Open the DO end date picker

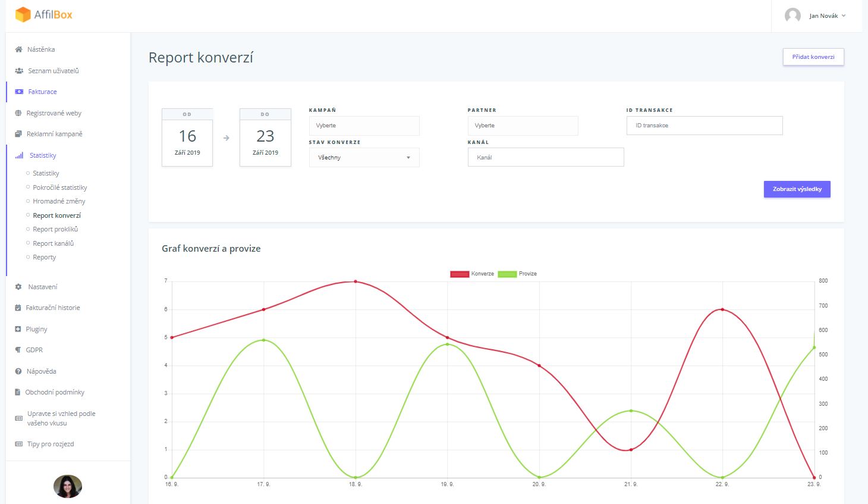pos(265,137)
